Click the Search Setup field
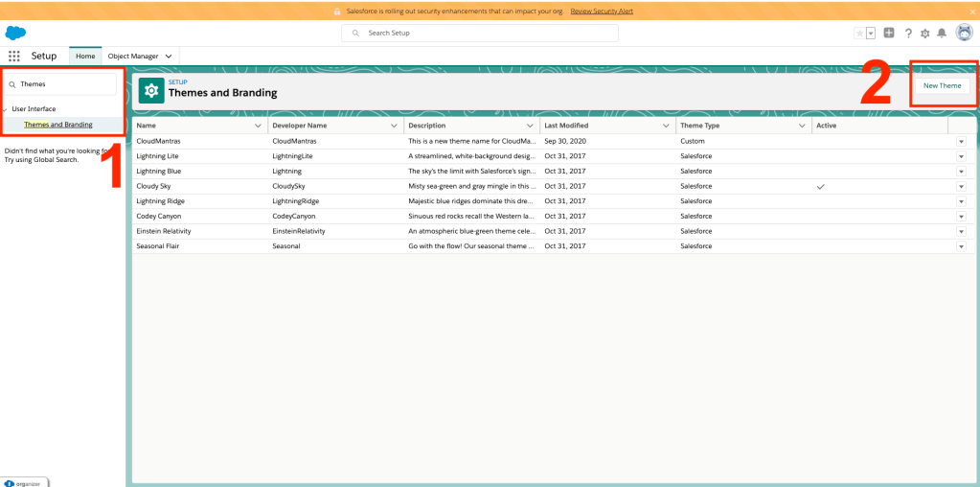Viewport: 980px width, 487px height. tap(479, 33)
